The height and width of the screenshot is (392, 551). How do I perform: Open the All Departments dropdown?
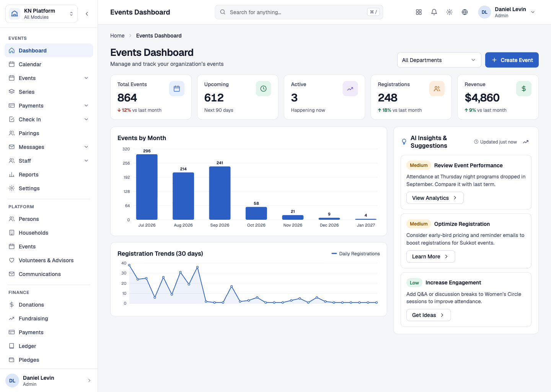(439, 60)
